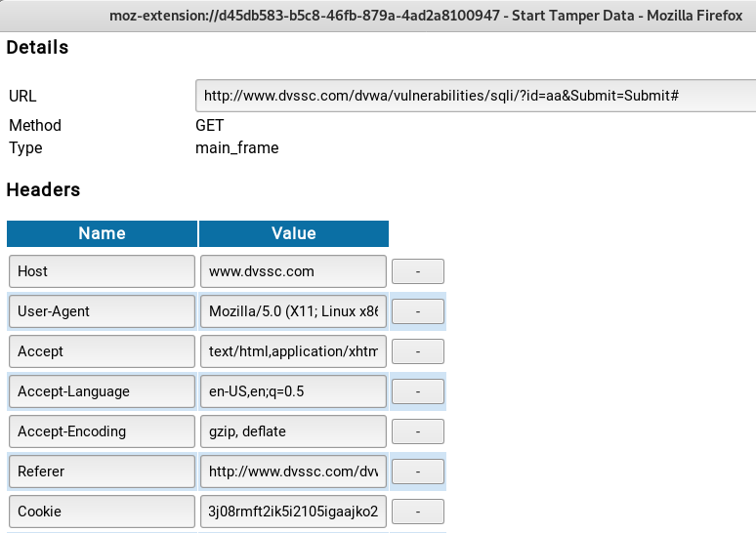Click the Type label
This screenshot has width=756, height=533.
[x=25, y=148]
